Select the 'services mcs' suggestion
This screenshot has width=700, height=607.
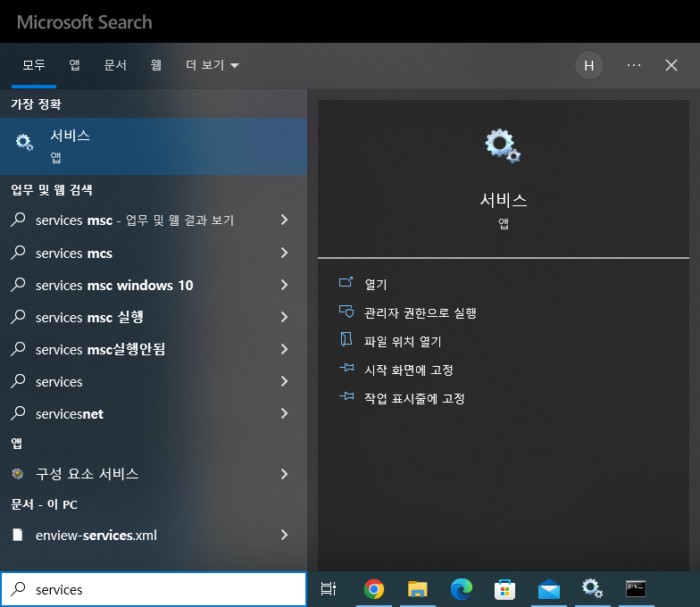point(154,254)
